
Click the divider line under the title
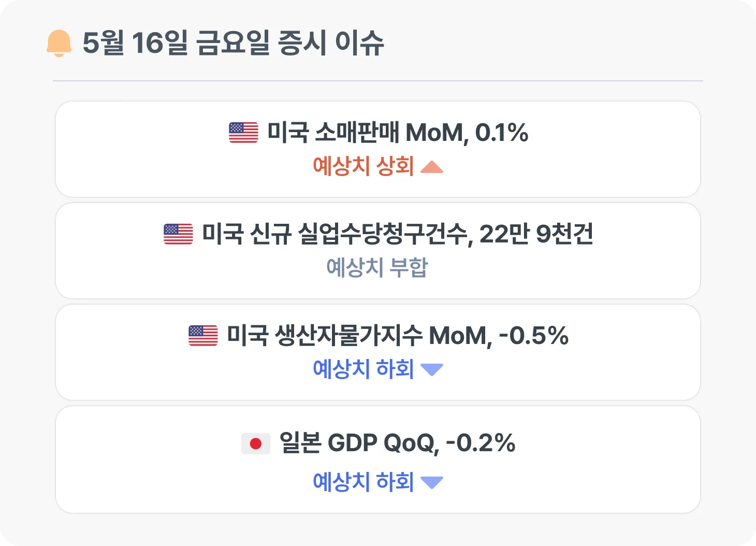tap(378, 81)
